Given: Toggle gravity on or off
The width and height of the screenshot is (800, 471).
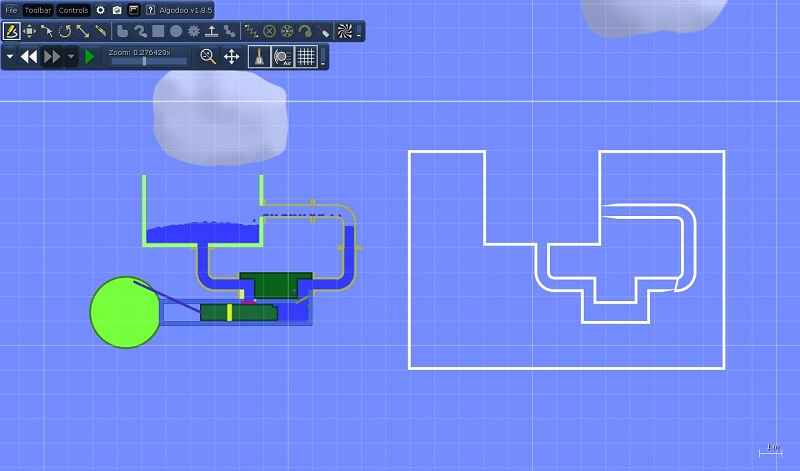Looking at the screenshot, I should pyautogui.click(x=260, y=57).
